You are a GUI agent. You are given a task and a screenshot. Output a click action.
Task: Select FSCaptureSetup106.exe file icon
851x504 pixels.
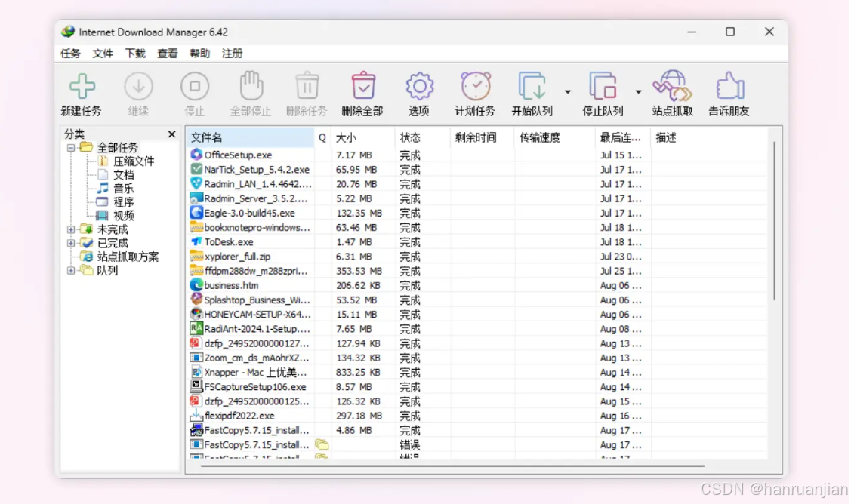pos(196,386)
